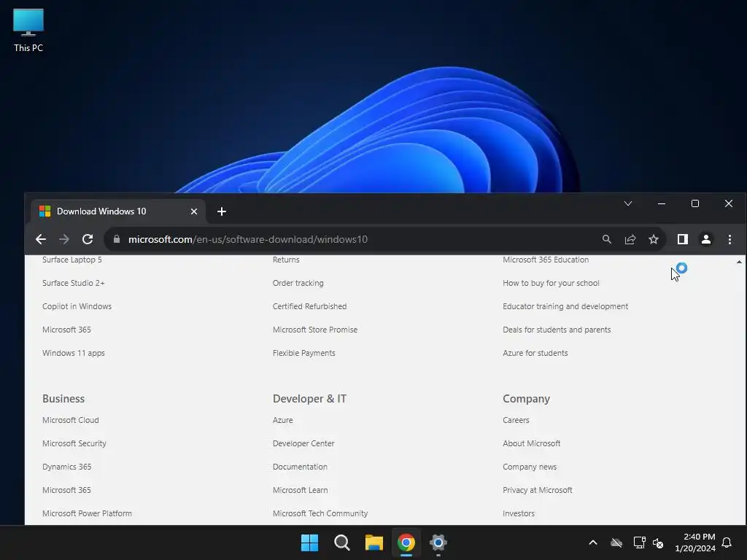
Task: Open the Chrome profile menu
Action: (706, 239)
